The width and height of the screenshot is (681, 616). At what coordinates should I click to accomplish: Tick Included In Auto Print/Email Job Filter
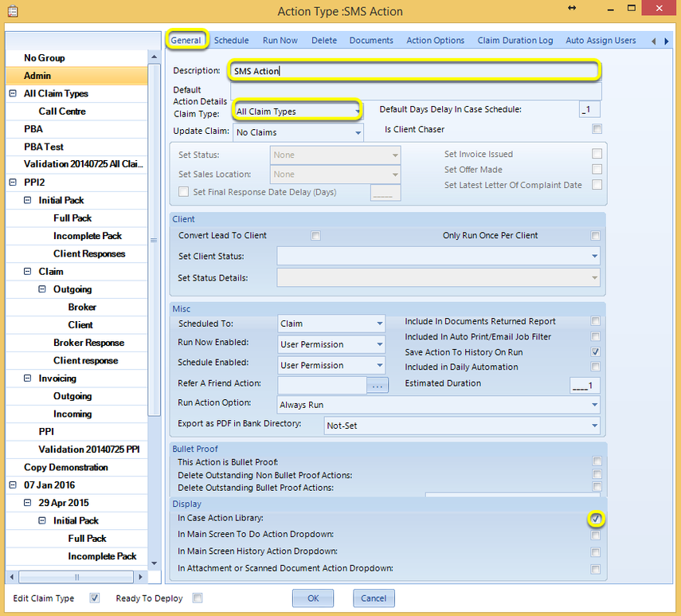596,336
